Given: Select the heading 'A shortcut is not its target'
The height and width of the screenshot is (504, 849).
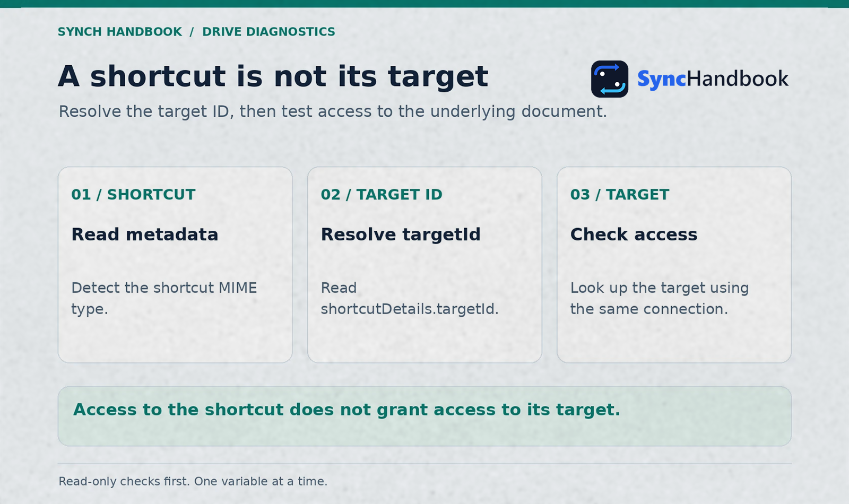Looking at the screenshot, I should pos(273,76).
